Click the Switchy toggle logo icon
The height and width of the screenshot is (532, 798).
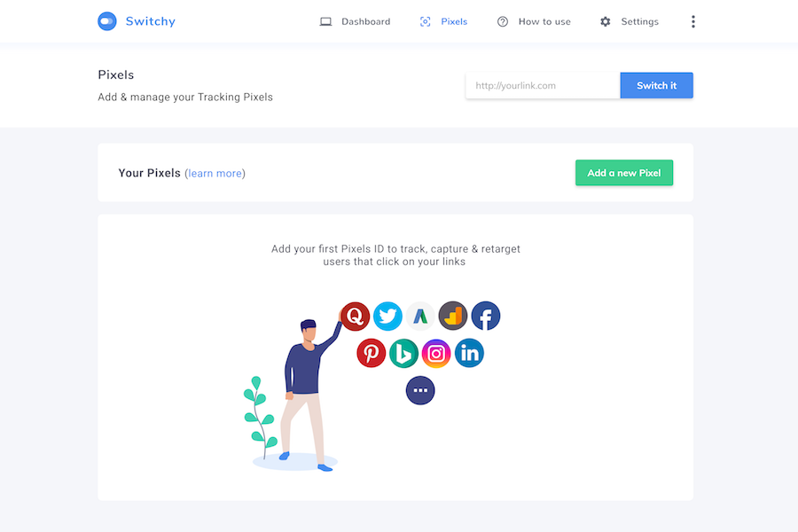(107, 21)
